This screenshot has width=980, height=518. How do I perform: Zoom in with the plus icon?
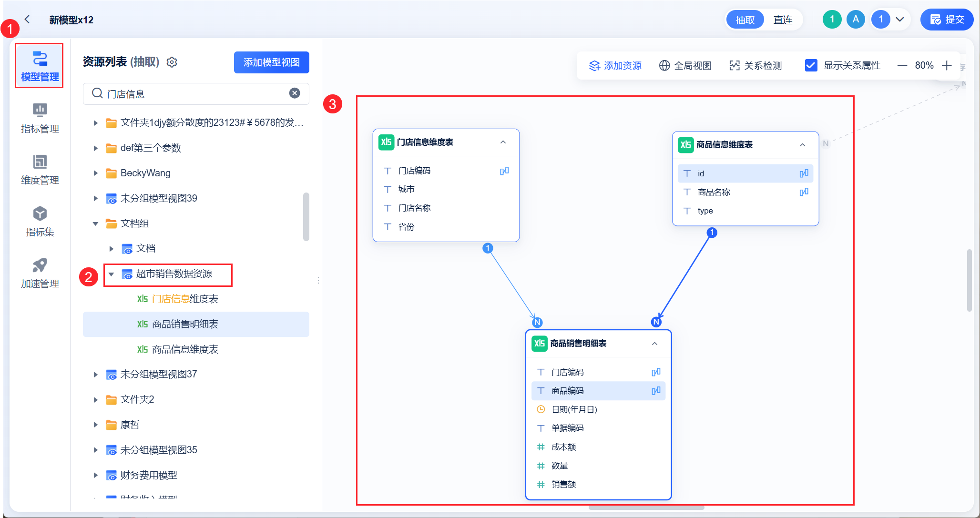point(947,66)
